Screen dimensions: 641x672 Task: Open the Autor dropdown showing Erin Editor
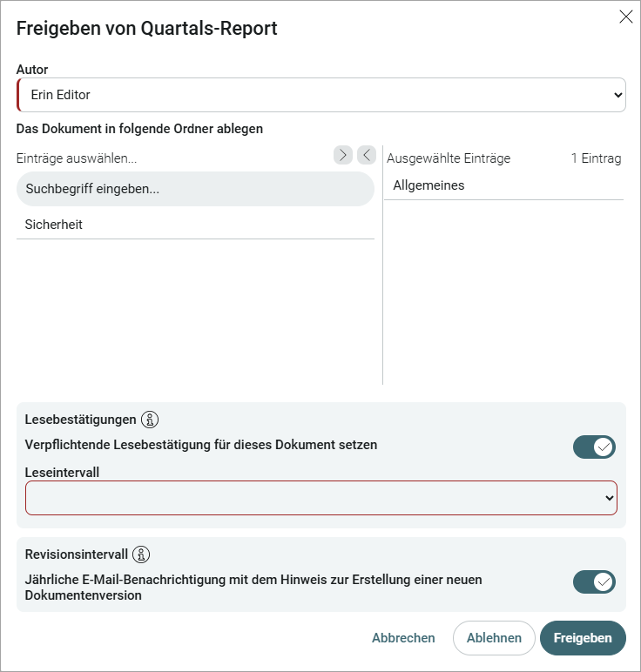321,95
